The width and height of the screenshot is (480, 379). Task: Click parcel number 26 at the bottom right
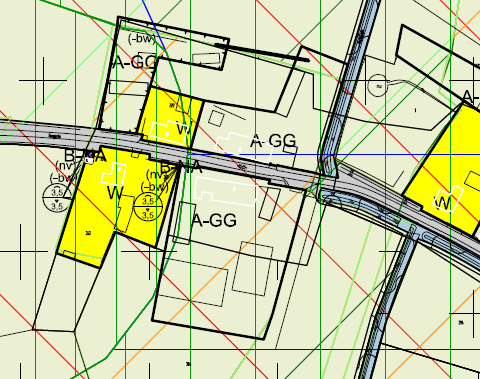point(461,323)
